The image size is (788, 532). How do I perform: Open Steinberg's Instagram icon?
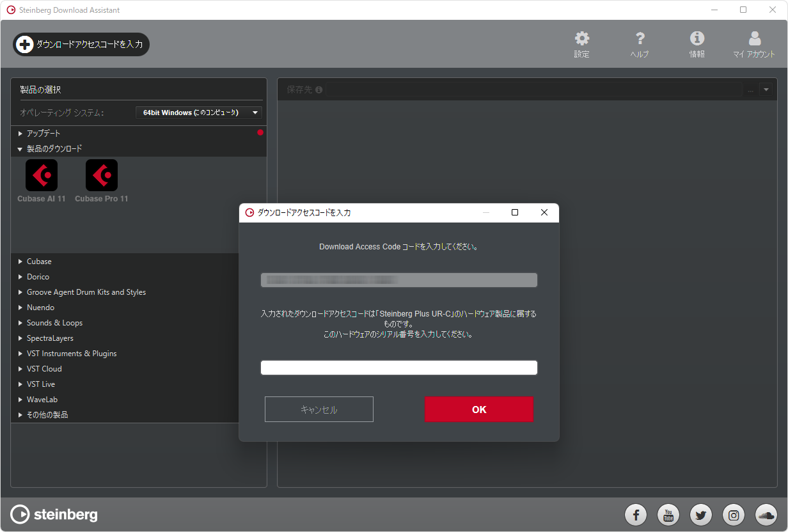(x=734, y=514)
